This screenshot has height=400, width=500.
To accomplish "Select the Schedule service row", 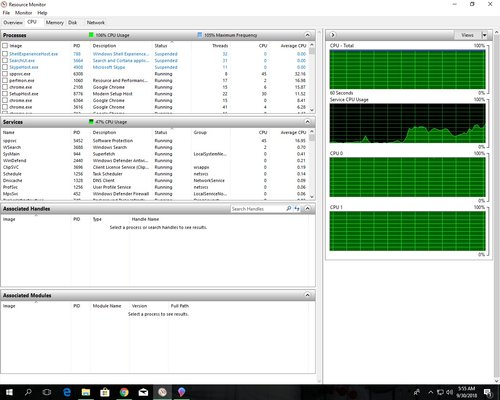I will pos(155,174).
